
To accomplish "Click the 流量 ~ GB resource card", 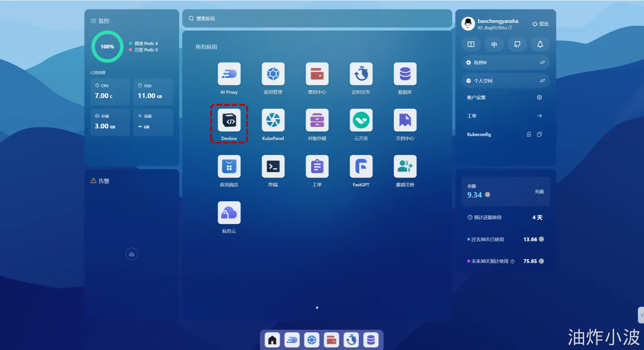I will (x=153, y=122).
